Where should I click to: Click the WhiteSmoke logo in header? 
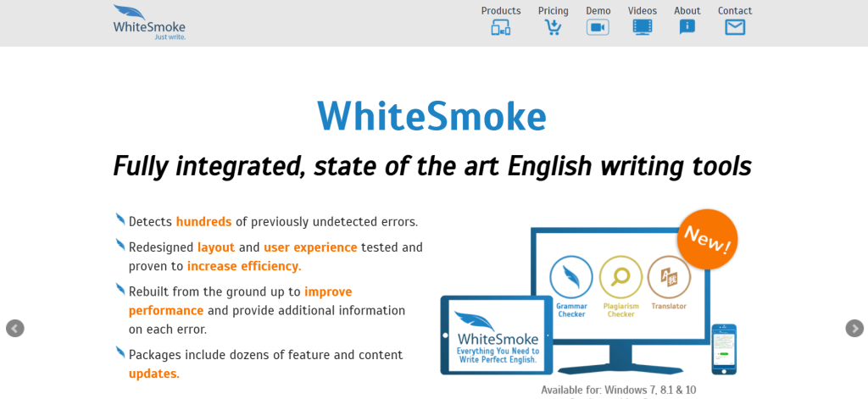[149, 22]
